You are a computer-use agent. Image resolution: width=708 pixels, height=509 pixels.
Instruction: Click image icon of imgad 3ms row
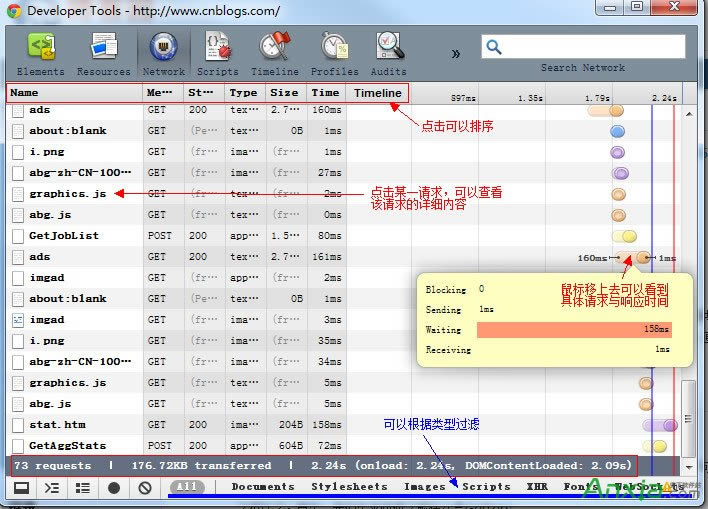pos(18,320)
